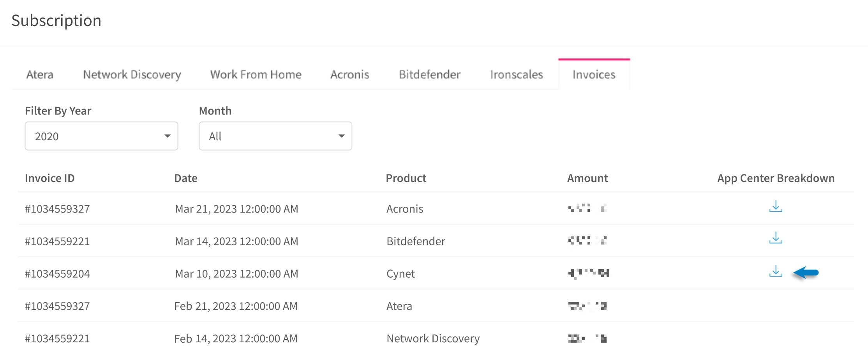Click the Atera product cell in the table

point(399,306)
